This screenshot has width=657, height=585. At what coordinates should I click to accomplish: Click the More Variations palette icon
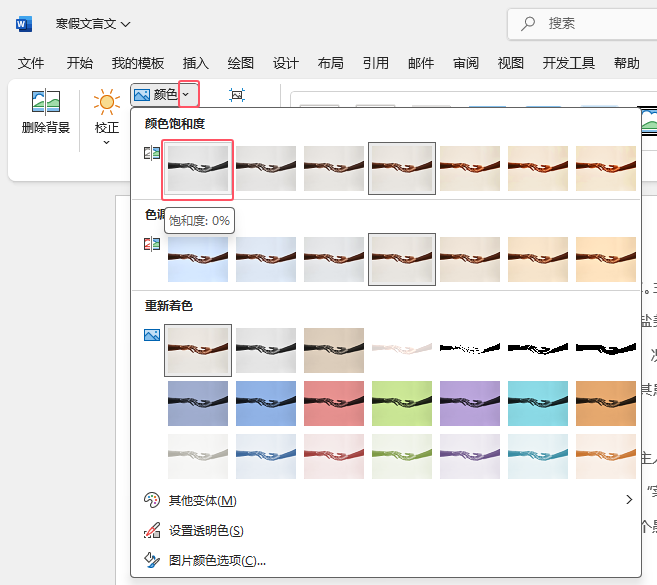pyautogui.click(x=152, y=500)
